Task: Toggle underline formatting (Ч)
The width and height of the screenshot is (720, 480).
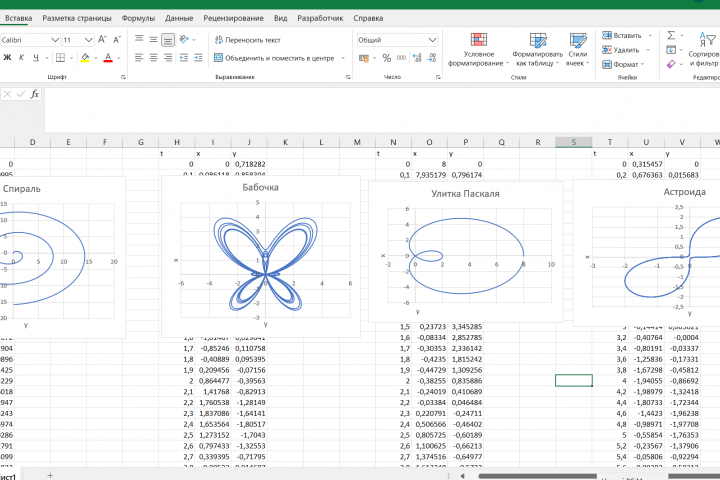Action: 36,58
